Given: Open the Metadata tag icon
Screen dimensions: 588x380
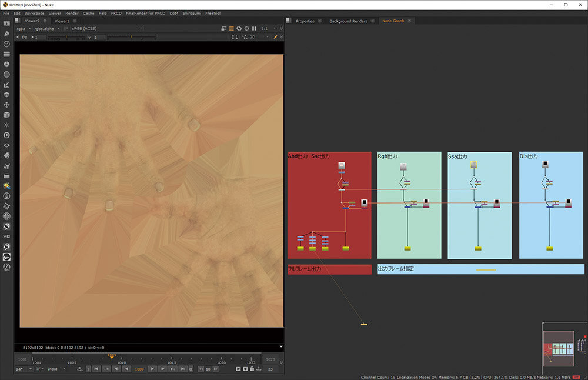Looking at the screenshot, I should click(x=6, y=155).
